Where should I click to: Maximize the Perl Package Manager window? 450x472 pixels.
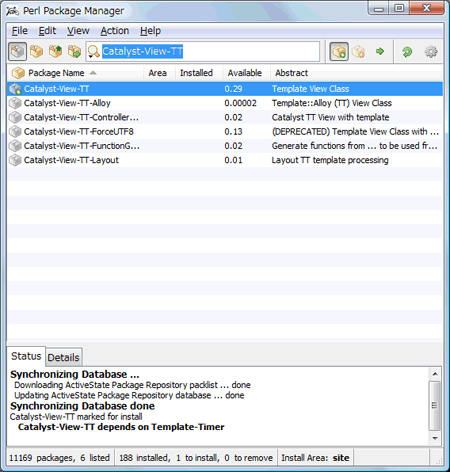point(399,8)
